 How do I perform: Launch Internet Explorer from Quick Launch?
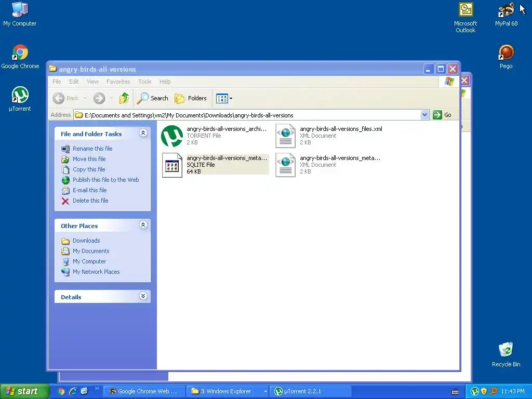click(73, 391)
